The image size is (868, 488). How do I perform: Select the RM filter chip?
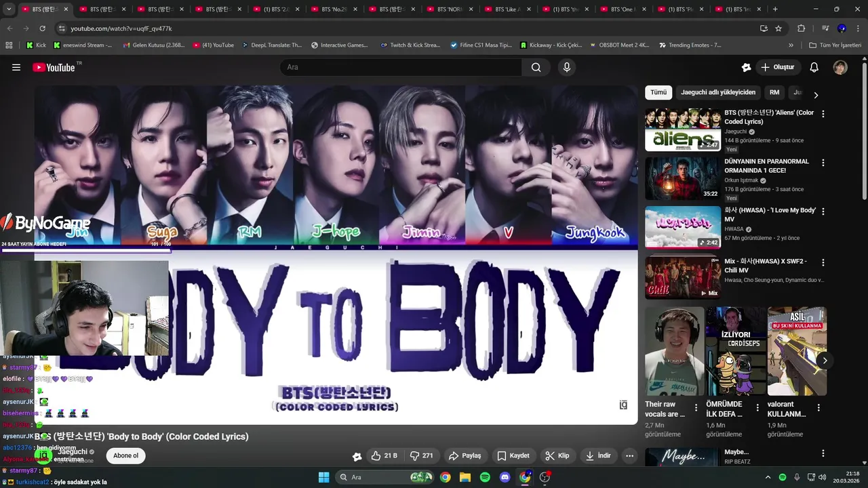(774, 92)
